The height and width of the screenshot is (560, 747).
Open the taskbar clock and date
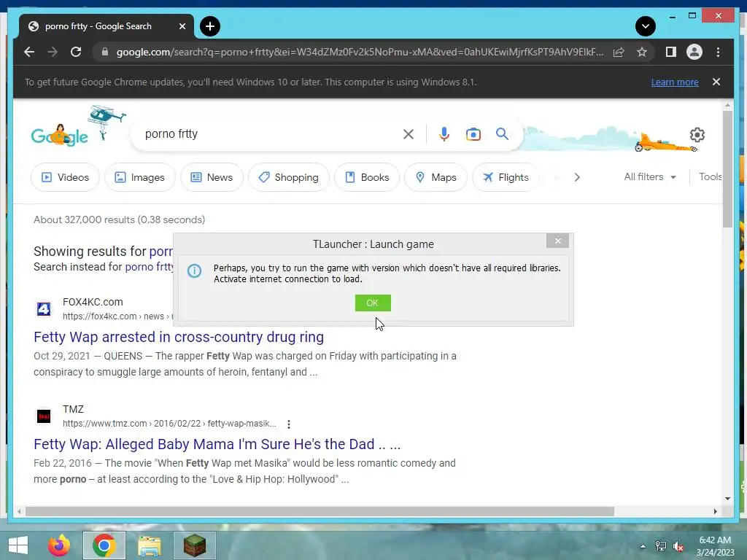pos(716,546)
